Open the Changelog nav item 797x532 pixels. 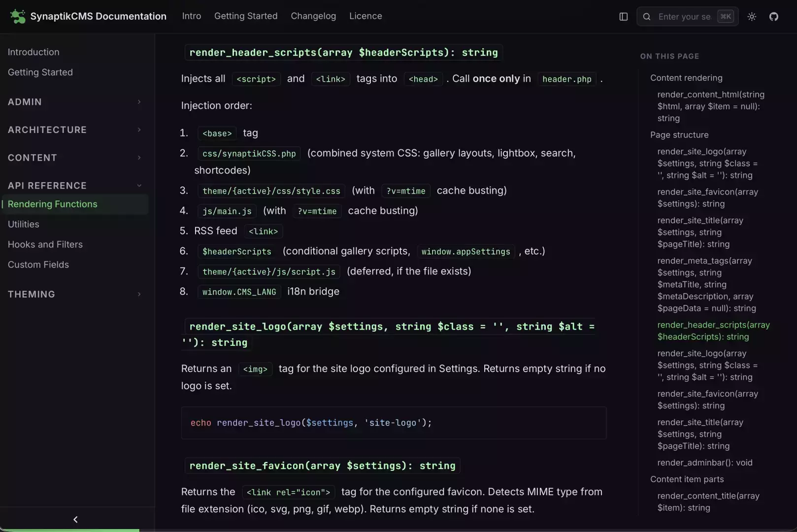pos(313,16)
